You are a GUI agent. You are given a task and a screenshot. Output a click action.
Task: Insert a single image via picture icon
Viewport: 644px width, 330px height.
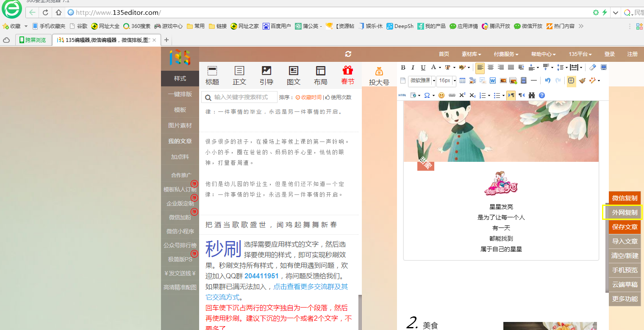tap(503, 80)
